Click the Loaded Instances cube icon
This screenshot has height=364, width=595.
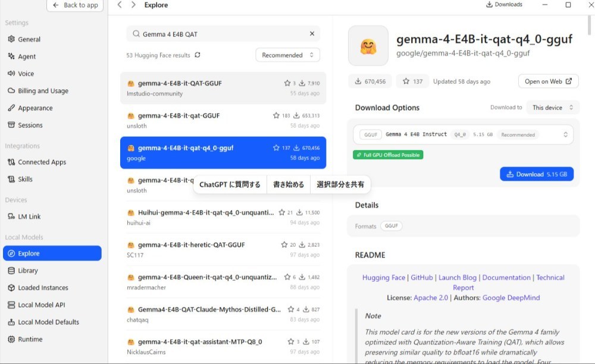click(x=11, y=287)
